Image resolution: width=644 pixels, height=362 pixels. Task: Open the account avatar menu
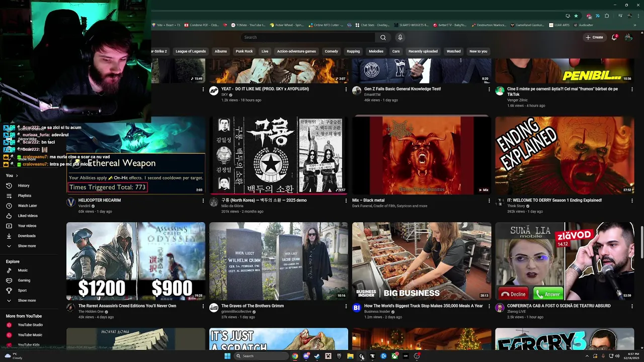(628, 37)
